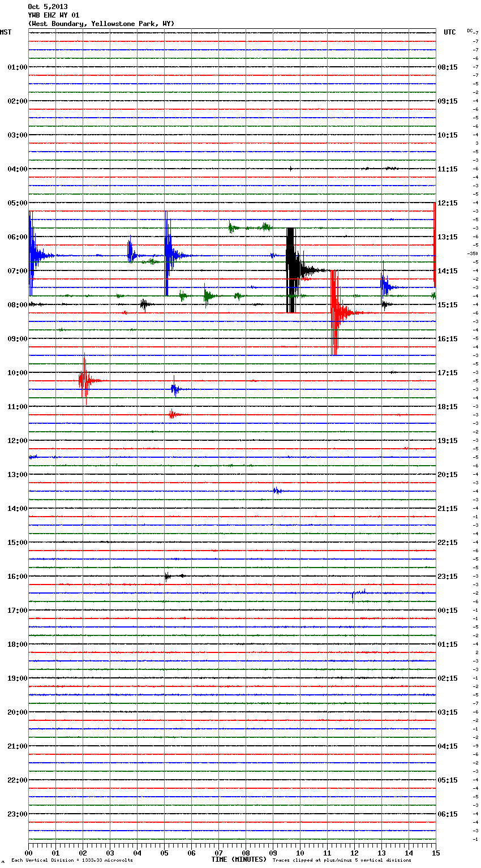This screenshot has width=481, height=868.
Task: Click the 'TIME (MINUTES)' axis title
Action: tap(239, 860)
